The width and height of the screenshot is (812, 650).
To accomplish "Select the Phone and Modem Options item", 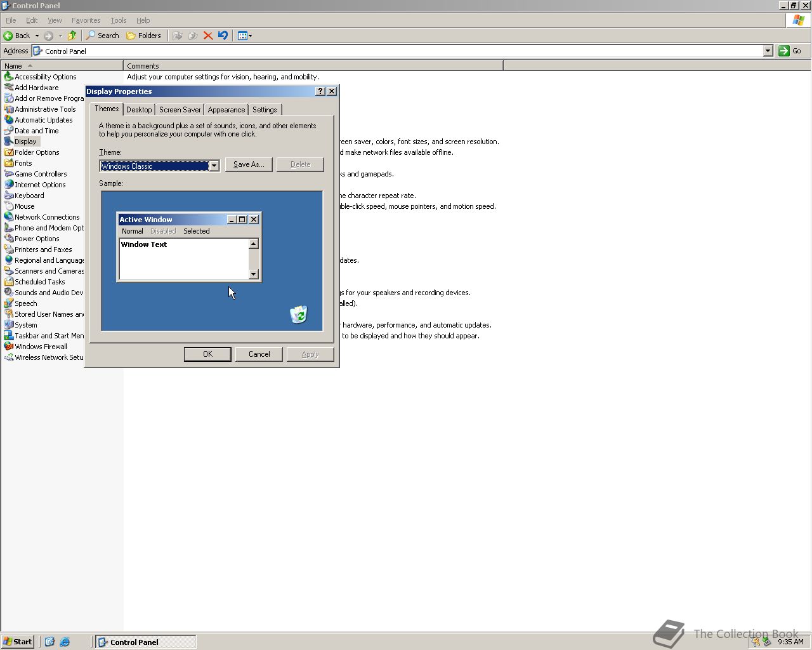I will [44, 228].
